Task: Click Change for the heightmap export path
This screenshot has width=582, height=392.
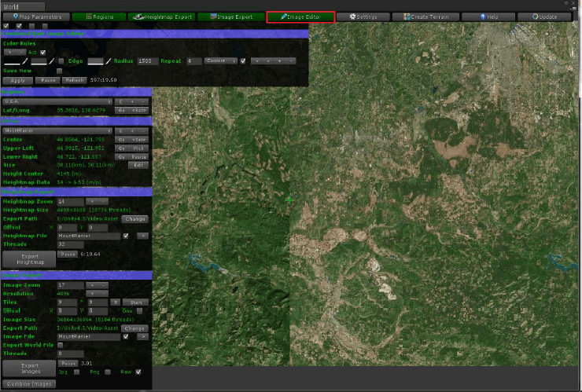Action: pyautogui.click(x=135, y=219)
